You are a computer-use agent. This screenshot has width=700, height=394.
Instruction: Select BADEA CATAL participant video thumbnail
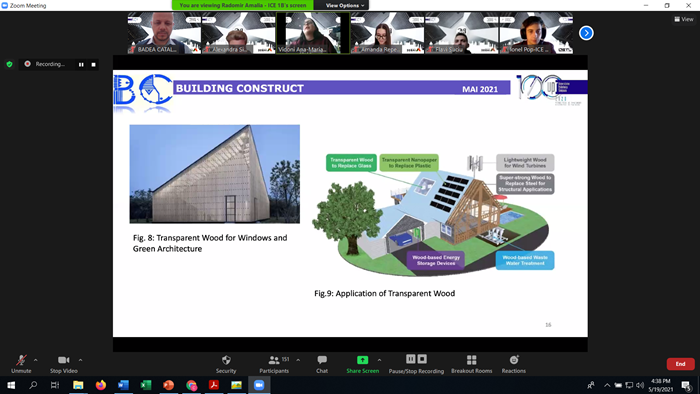(x=164, y=33)
